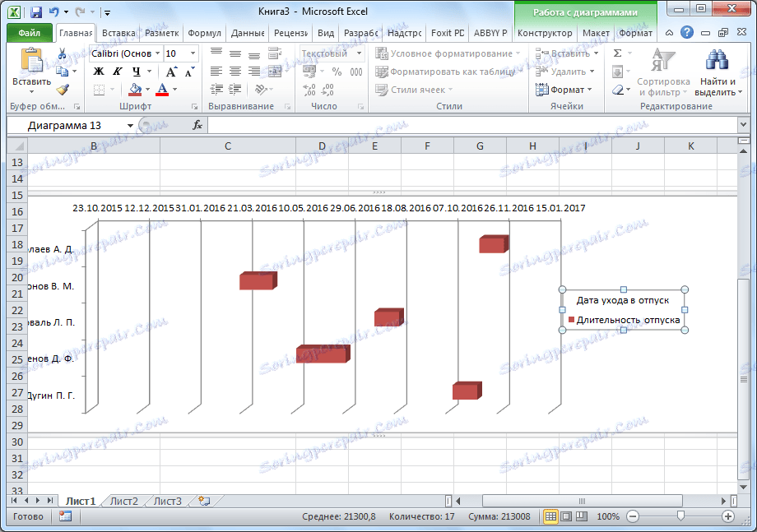Image resolution: width=757 pixels, height=532 pixels.
Task: Open Сортировка и фильтр menu
Action: click(x=663, y=72)
